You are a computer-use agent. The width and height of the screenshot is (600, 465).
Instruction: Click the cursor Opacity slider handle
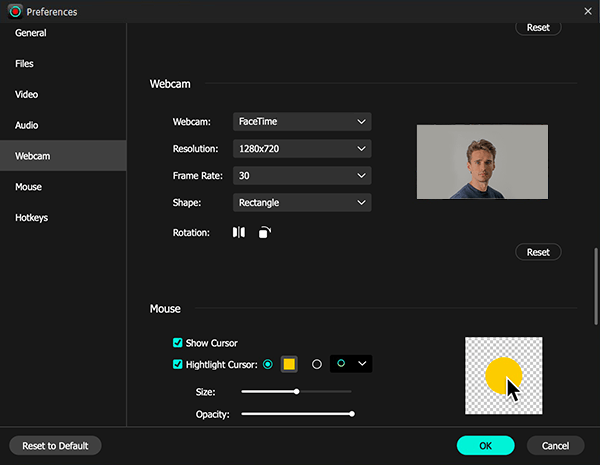tap(352, 414)
